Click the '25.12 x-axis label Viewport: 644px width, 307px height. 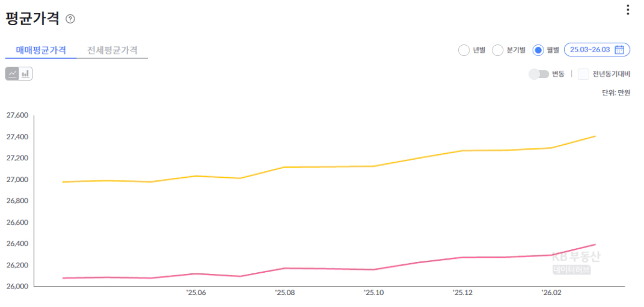click(x=462, y=293)
